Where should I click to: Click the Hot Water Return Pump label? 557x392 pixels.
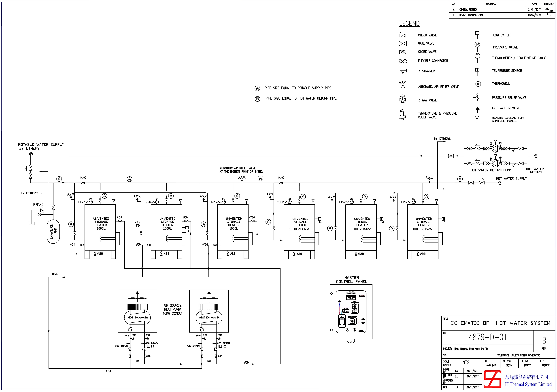491,170
